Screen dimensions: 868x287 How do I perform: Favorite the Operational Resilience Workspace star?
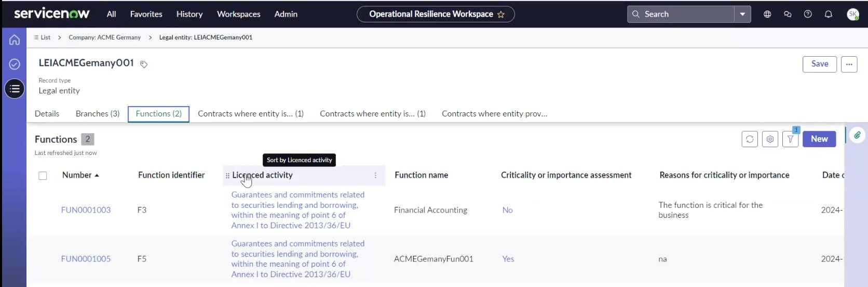501,15
